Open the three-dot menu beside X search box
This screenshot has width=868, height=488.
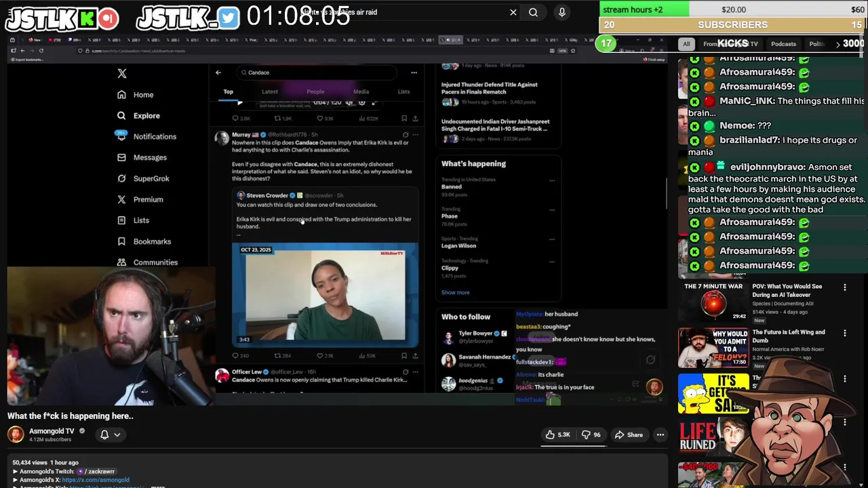click(414, 73)
